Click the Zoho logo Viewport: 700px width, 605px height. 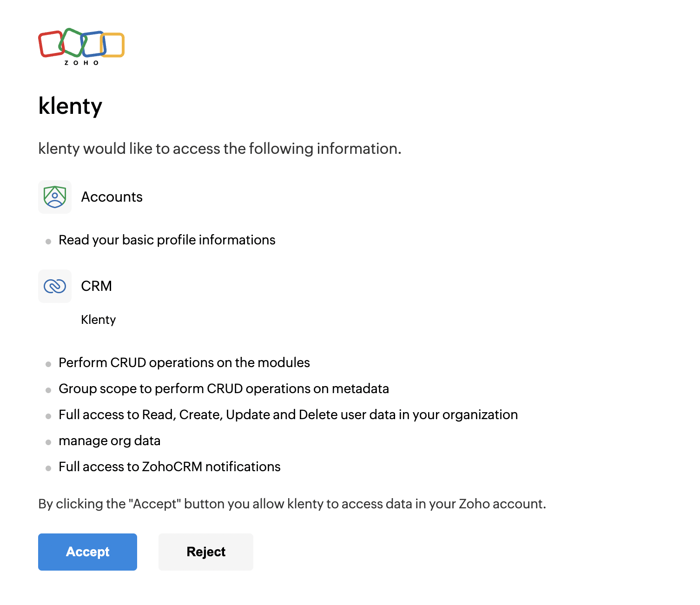(81, 46)
